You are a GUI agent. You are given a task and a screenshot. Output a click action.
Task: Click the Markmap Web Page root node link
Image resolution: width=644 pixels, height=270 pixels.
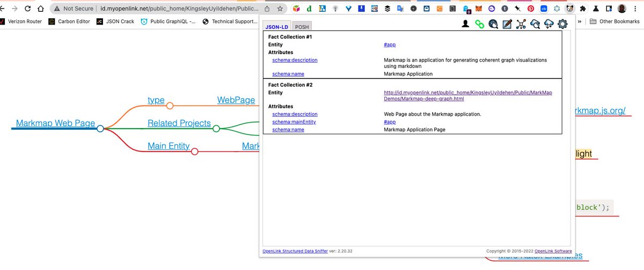[x=55, y=123]
